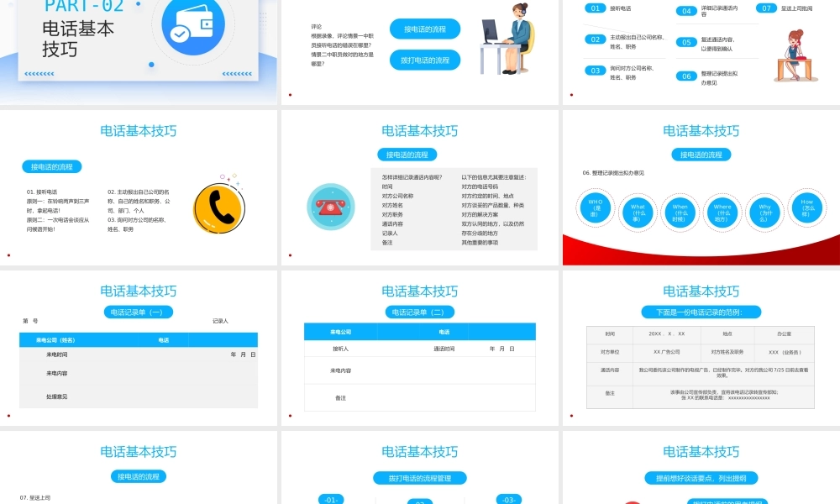Click the 01. 接听电话 text line
This screenshot has height=504, width=840.
click(42, 192)
